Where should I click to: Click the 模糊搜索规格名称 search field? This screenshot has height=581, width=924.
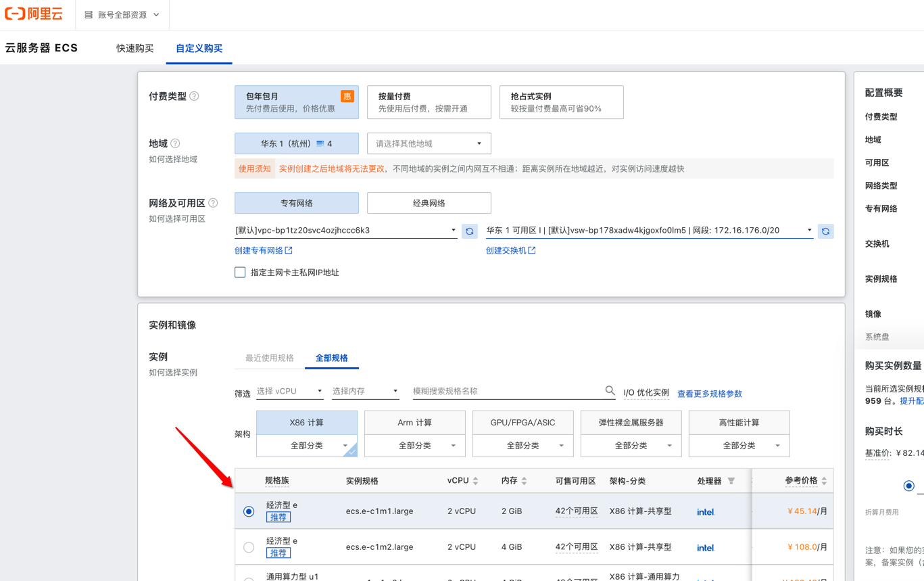pos(507,391)
